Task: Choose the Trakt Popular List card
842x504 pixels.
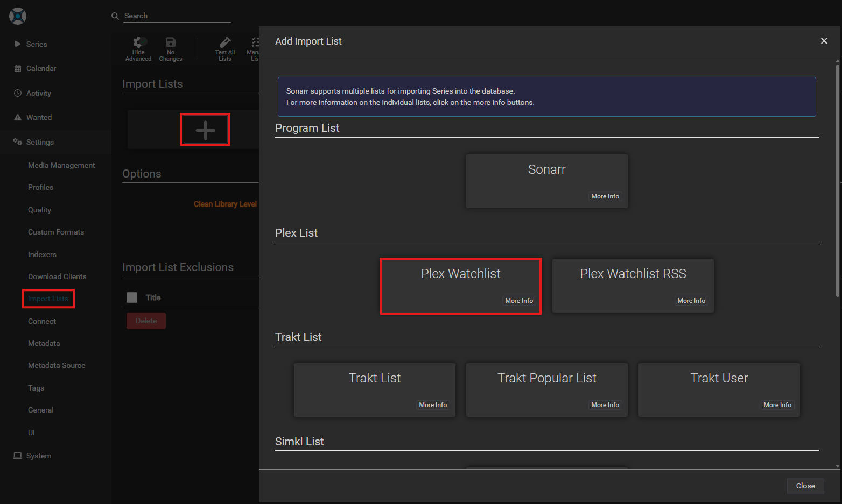Action: [547, 390]
